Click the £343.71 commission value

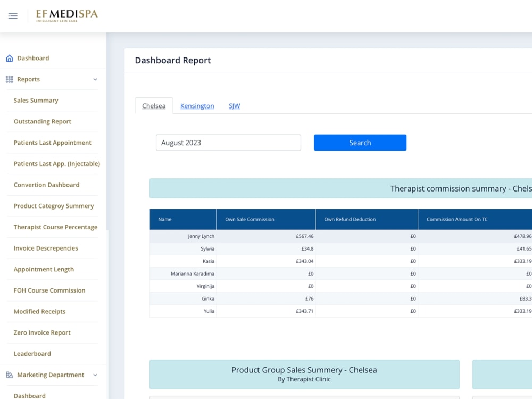point(305,311)
